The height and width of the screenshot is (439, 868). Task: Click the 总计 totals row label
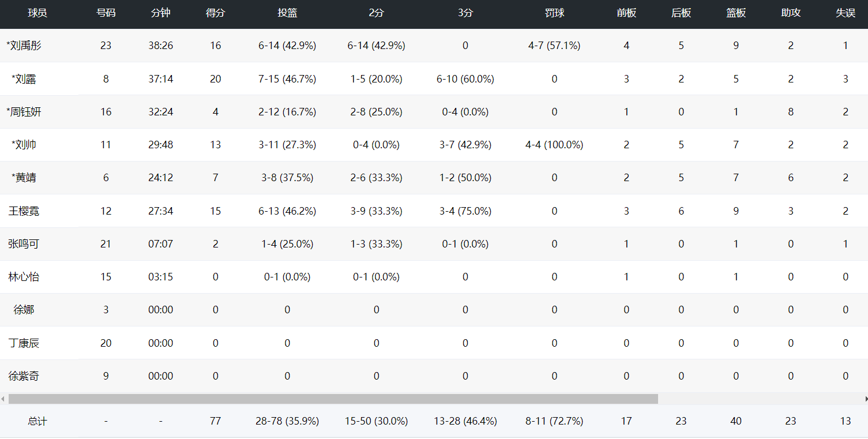pyautogui.click(x=37, y=421)
